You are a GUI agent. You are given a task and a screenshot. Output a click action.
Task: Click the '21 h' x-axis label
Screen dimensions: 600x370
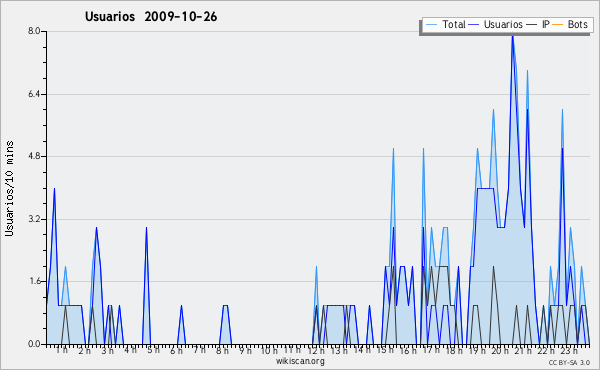click(523, 350)
